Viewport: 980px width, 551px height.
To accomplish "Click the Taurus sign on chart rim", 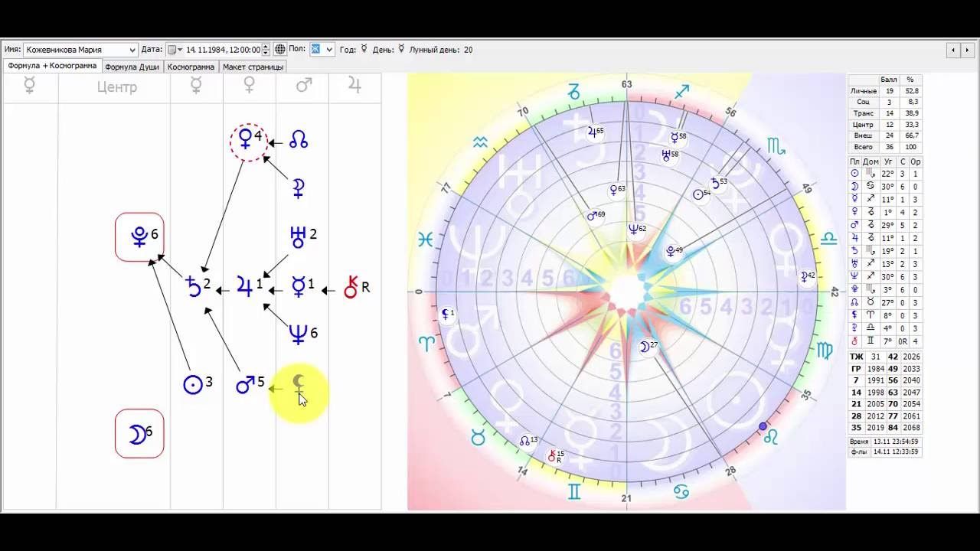I will point(478,437).
